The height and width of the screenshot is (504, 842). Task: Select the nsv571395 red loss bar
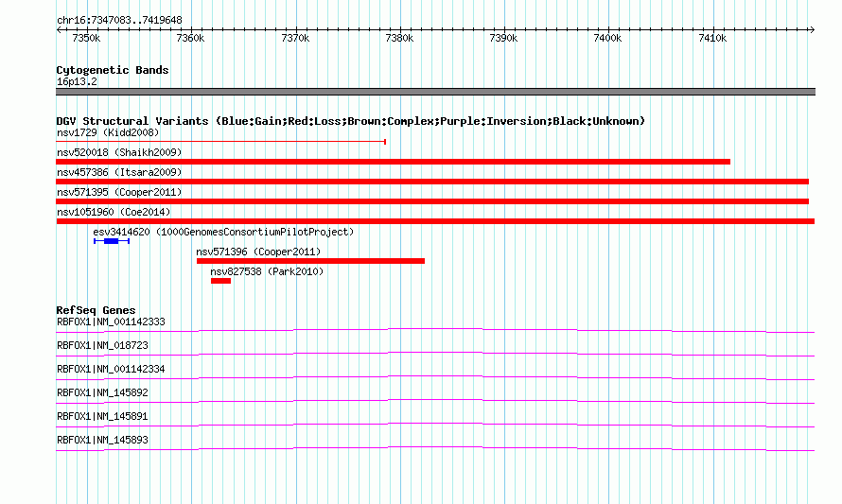click(x=432, y=201)
